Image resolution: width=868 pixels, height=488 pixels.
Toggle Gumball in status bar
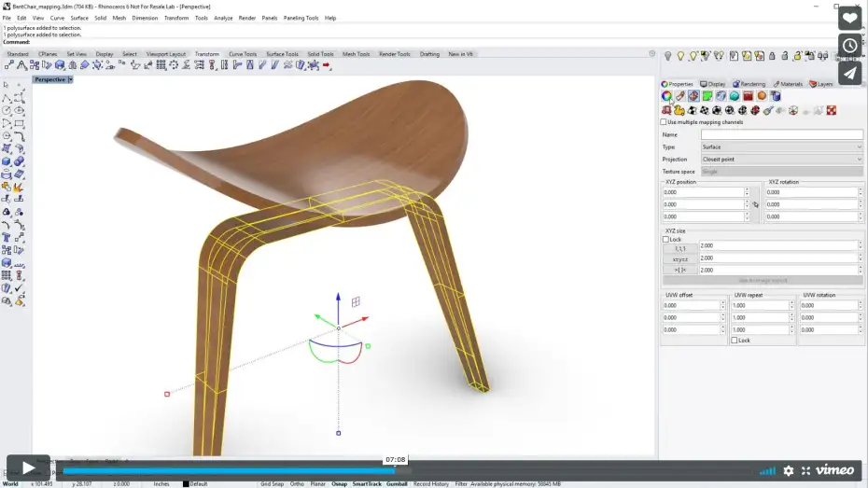click(x=397, y=483)
